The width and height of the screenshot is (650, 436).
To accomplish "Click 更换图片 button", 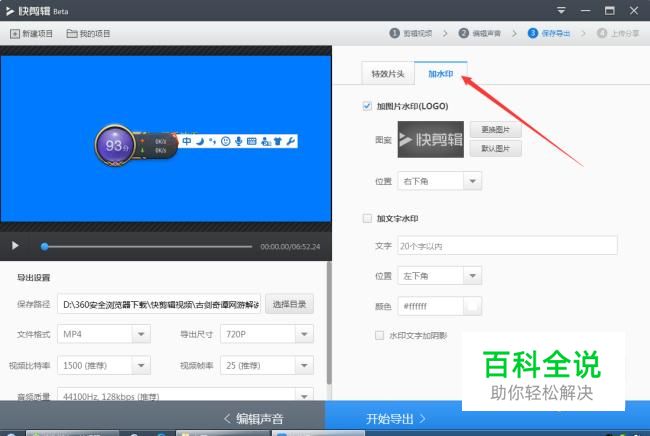I will (x=495, y=130).
